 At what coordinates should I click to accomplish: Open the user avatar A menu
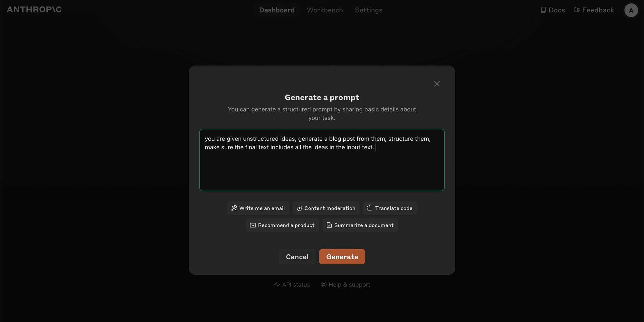coord(631,10)
